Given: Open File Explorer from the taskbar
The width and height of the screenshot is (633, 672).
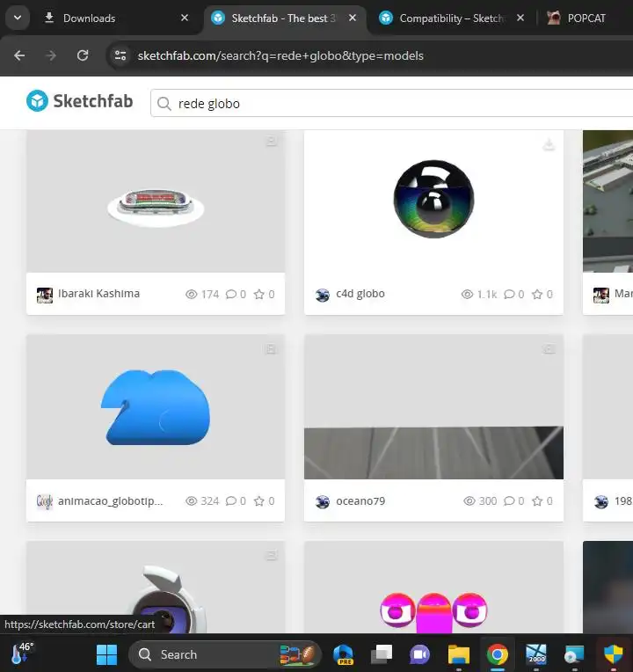Looking at the screenshot, I should click(x=459, y=655).
